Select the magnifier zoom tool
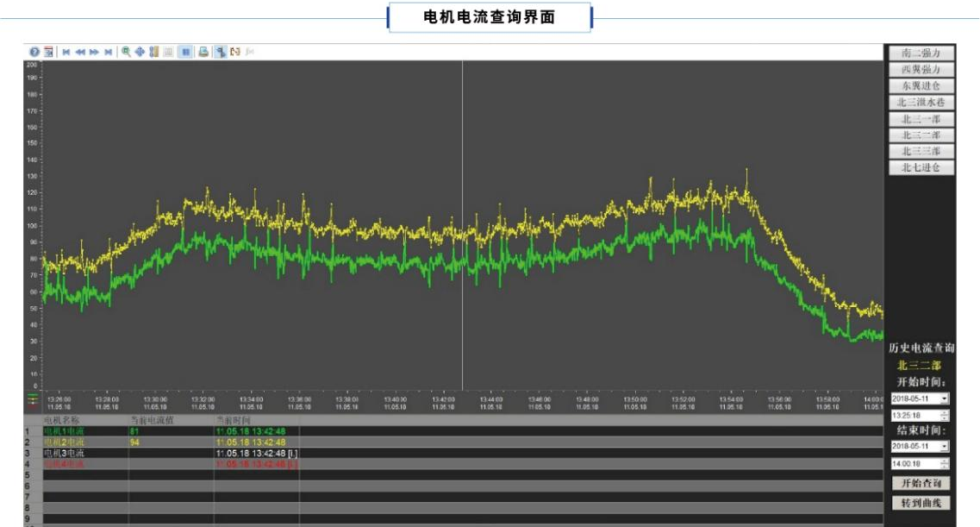Screen dimensions: 980x527 127,53
